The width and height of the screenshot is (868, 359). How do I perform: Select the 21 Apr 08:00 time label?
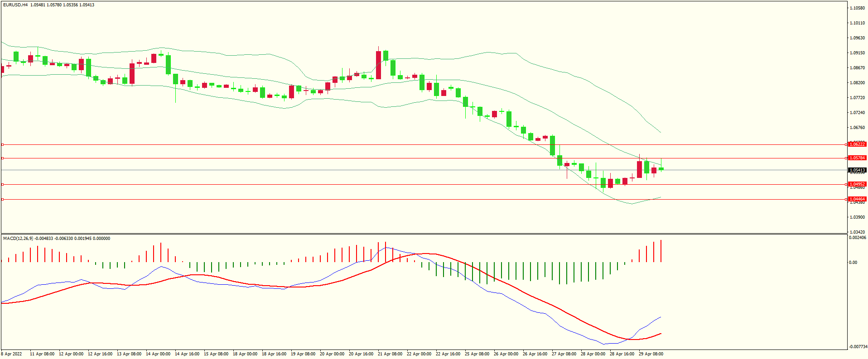point(390,354)
